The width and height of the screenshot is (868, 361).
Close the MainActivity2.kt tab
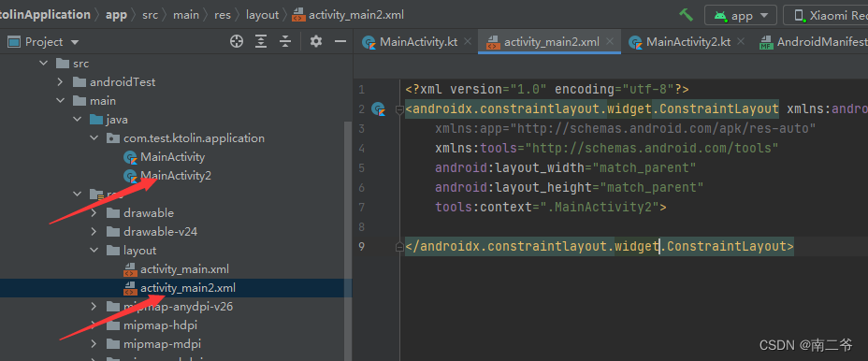[x=741, y=41]
